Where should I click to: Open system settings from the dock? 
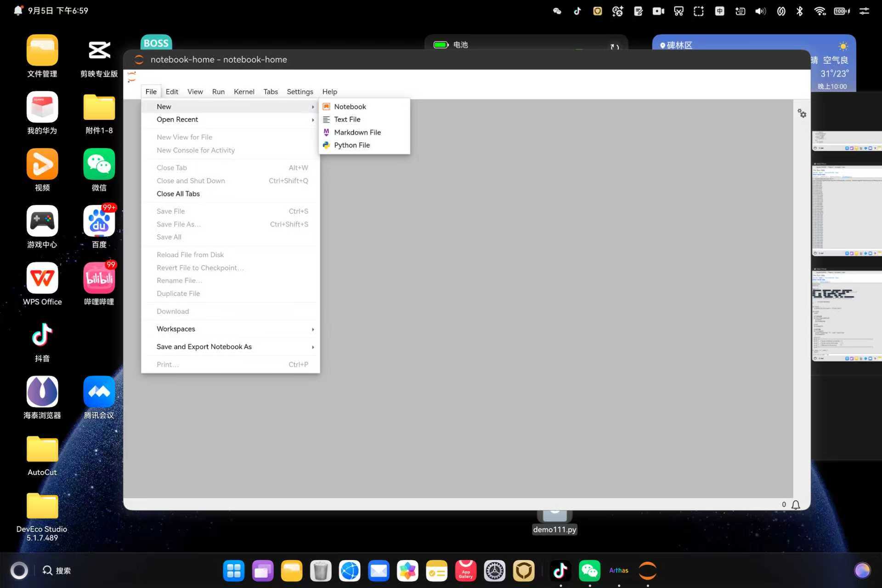tap(494, 571)
